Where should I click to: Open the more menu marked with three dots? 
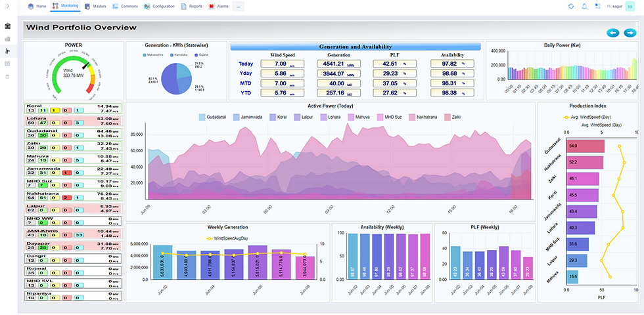(x=239, y=7)
